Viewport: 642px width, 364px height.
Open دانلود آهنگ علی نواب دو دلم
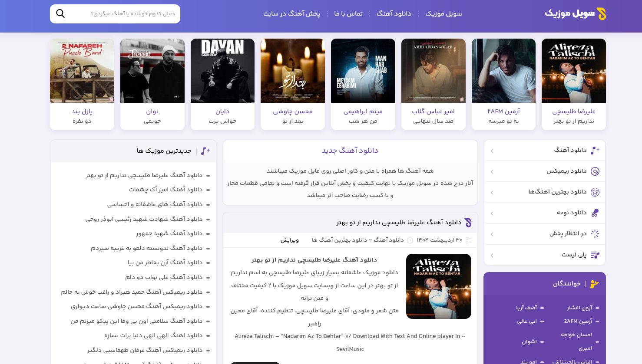point(164,277)
